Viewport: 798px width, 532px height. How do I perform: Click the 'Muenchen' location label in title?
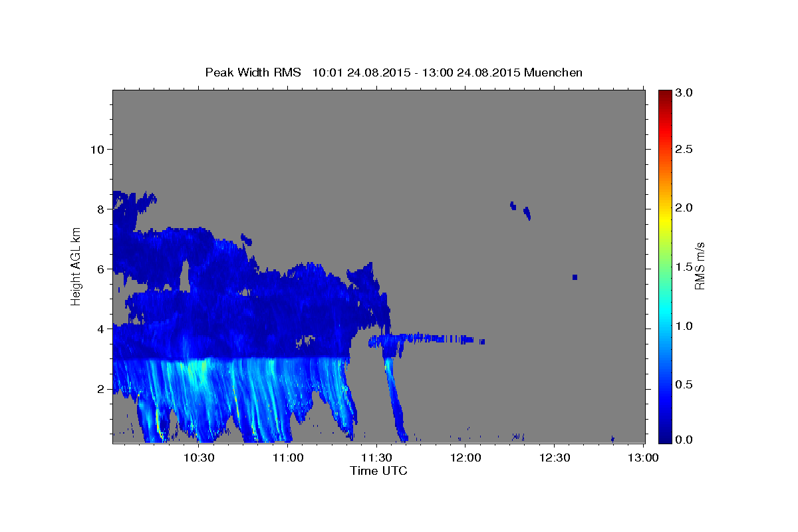553,72
